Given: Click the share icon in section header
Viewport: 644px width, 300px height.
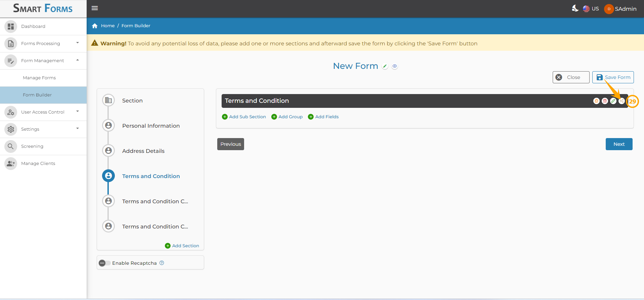Looking at the screenshot, I should point(622,101).
